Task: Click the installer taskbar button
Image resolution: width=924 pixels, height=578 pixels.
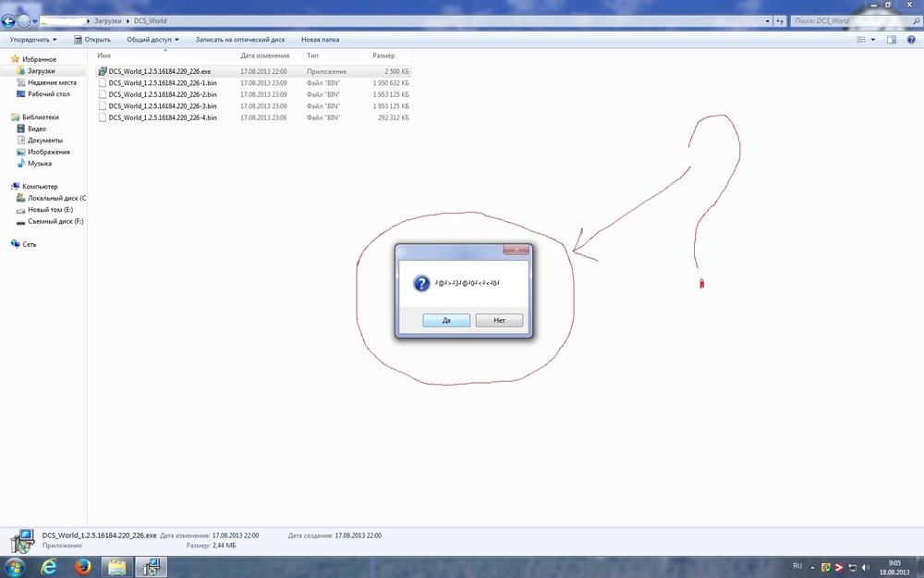Action: pos(152,567)
